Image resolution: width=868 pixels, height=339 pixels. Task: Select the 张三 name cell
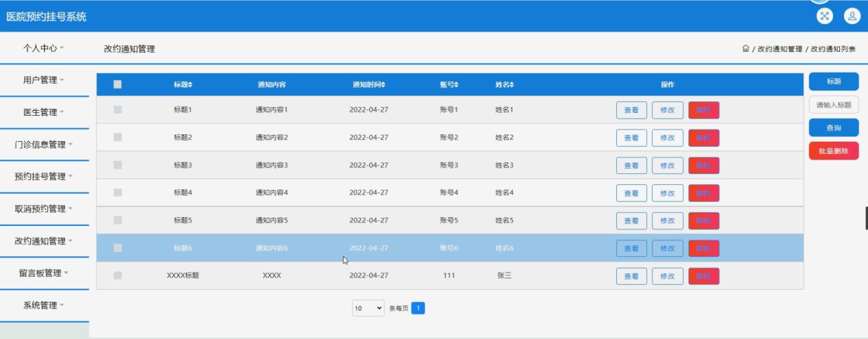504,275
